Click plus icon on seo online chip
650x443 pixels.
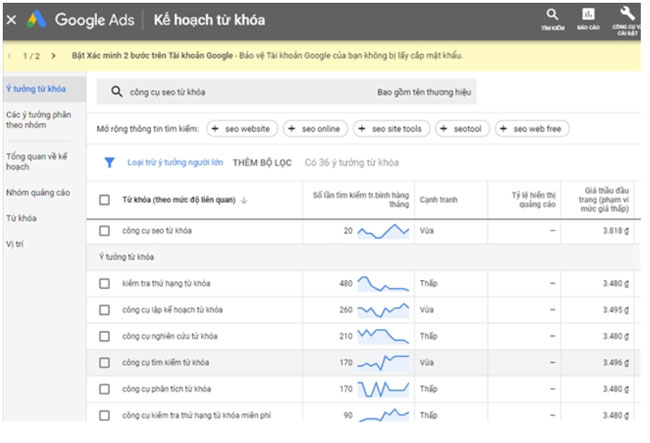(291, 129)
